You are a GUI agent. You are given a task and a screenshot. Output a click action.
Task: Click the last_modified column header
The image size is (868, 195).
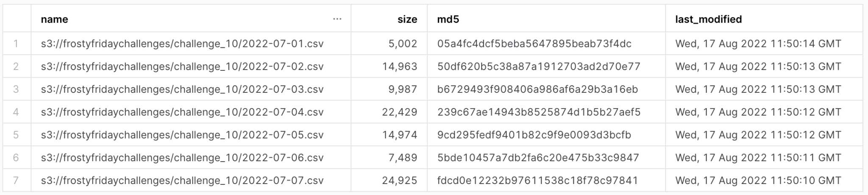point(708,19)
